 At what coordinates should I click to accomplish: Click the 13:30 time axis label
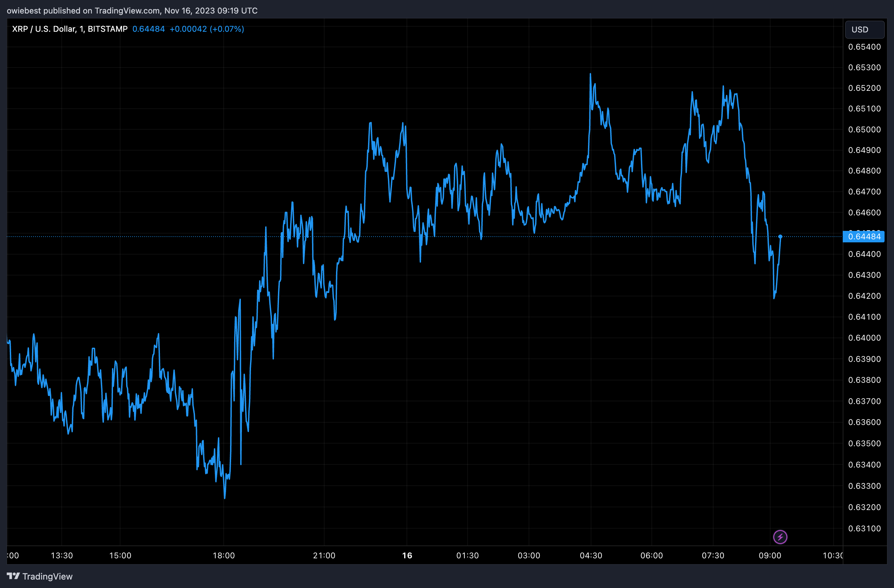62,555
